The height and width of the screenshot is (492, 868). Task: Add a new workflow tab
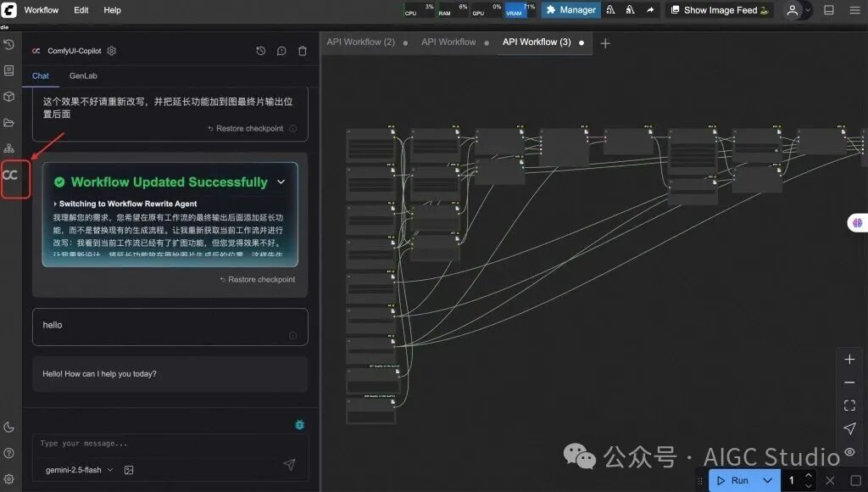pos(605,43)
